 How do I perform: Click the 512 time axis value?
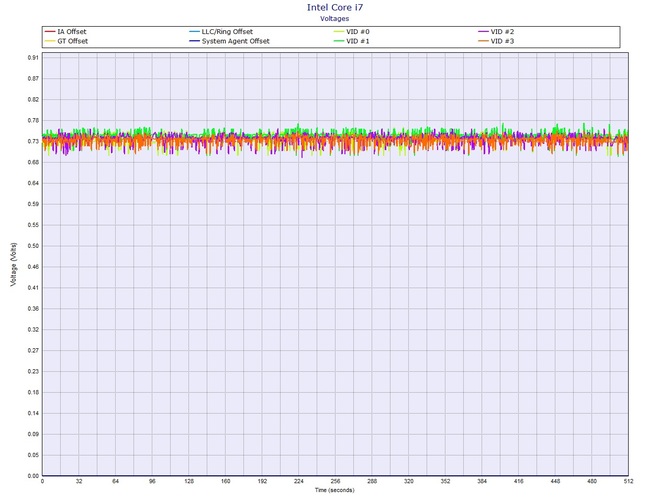tap(628, 481)
